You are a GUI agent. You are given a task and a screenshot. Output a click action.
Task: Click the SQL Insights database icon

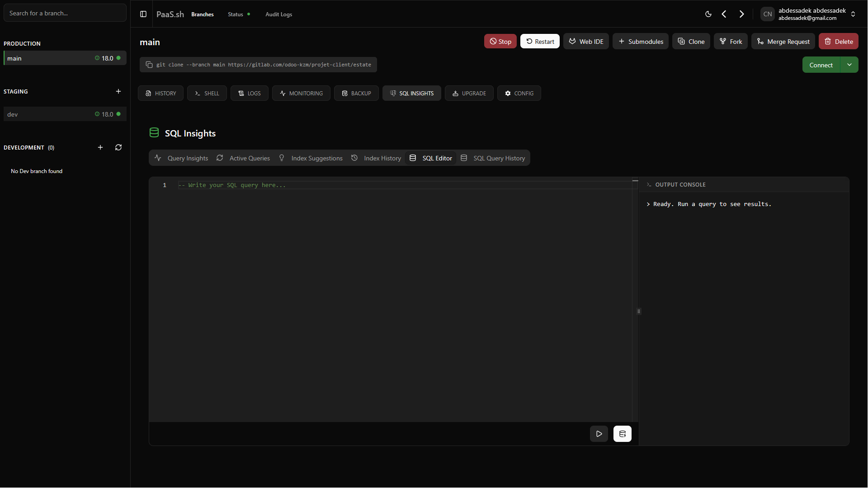pos(154,132)
